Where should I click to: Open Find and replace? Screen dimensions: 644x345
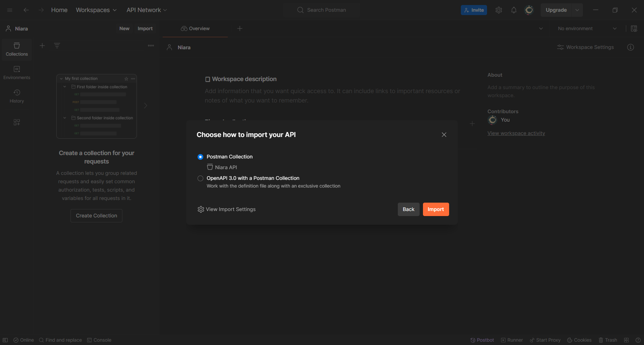[60, 340]
